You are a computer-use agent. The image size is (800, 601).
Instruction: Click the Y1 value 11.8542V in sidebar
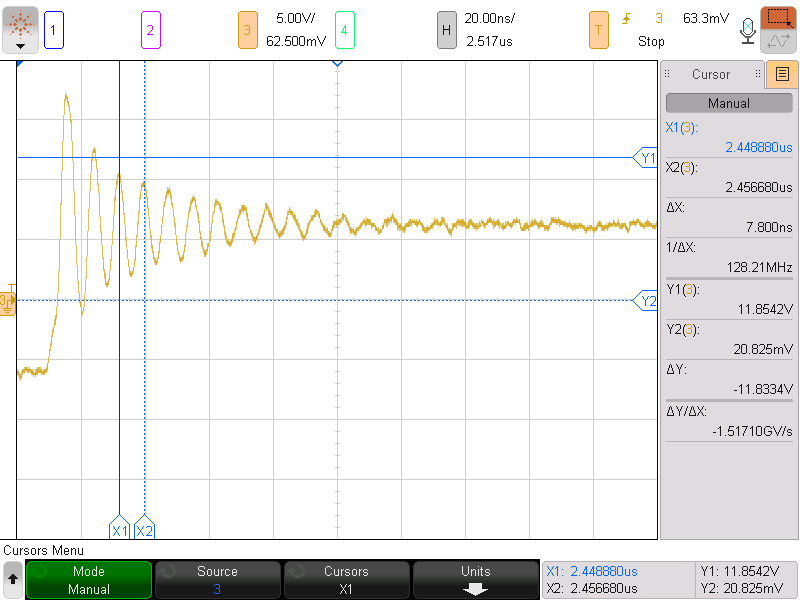tap(765, 309)
